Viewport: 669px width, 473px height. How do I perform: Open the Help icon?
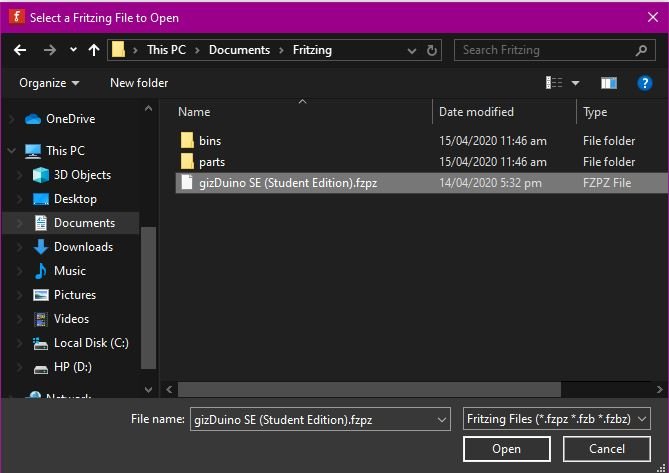pos(645,83)
